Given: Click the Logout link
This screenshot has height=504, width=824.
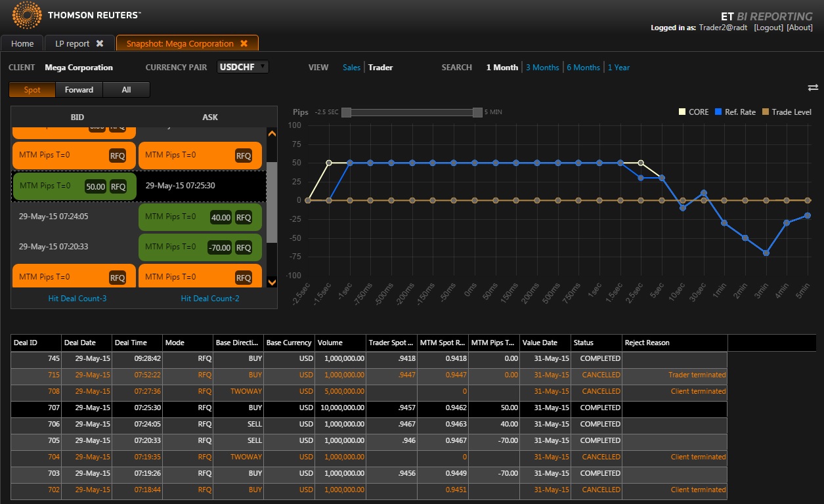Looking at the screenshot, I should 768,28.
